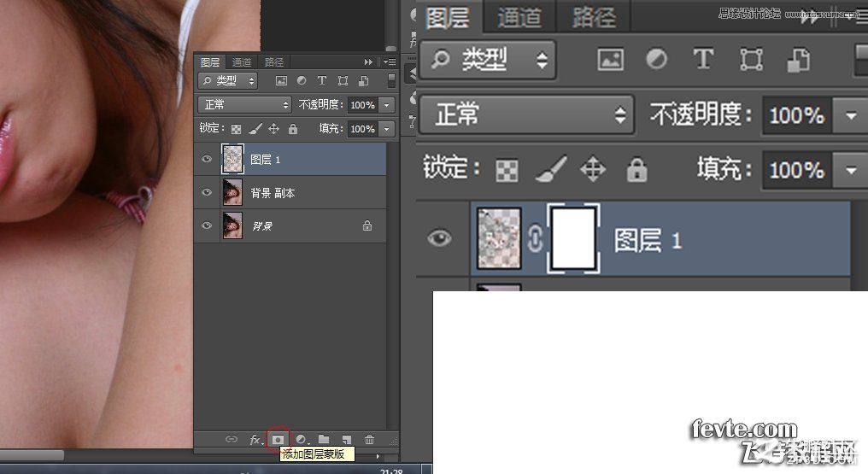Click the mask link chain icon on the enlarged 图层 1 row
868x474 pixels.
pyautogui.click(x=535, y=239)
